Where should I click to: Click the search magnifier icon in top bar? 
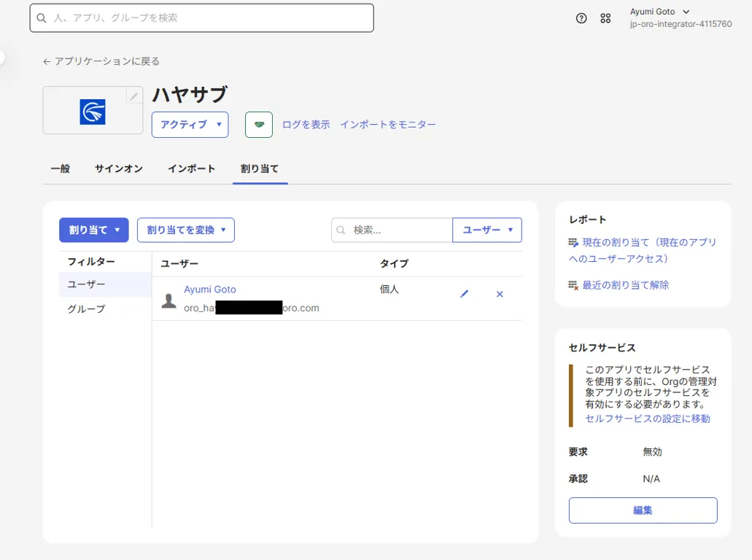(42, 18)
